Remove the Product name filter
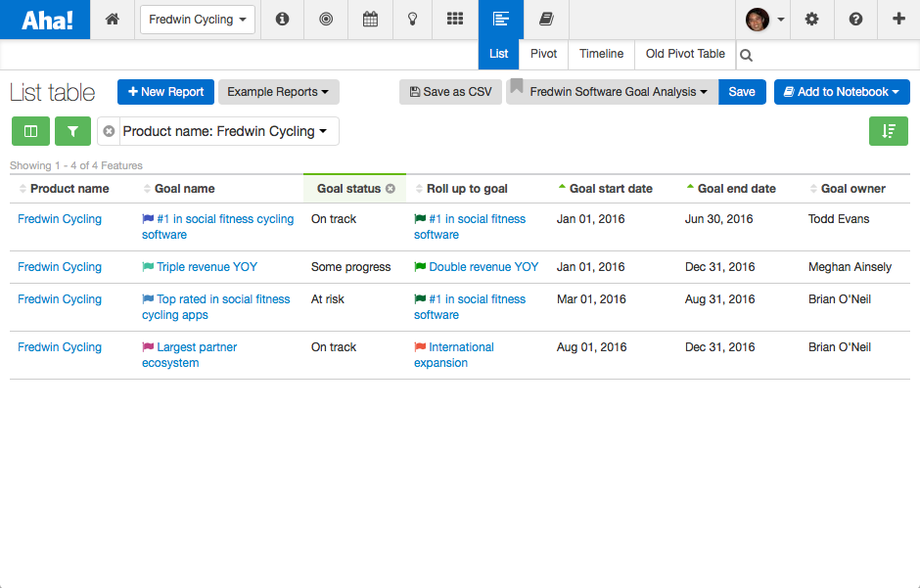 (x=109, y=131)
